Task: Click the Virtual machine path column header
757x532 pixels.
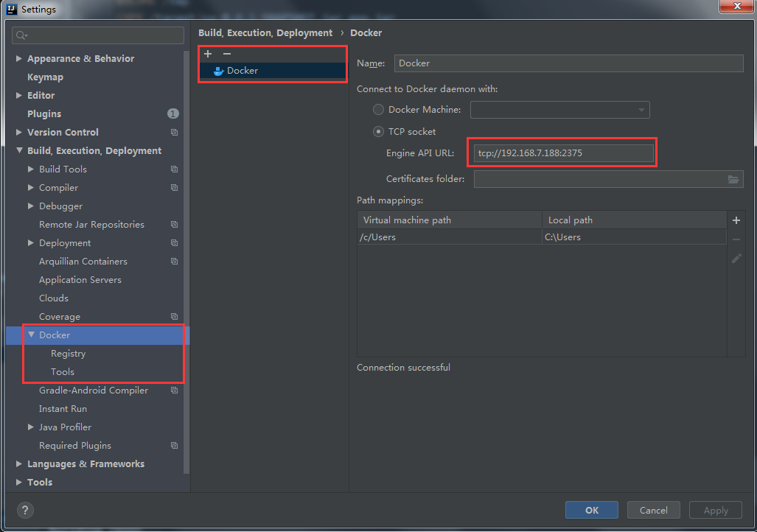Action: [x=450, y=220]
